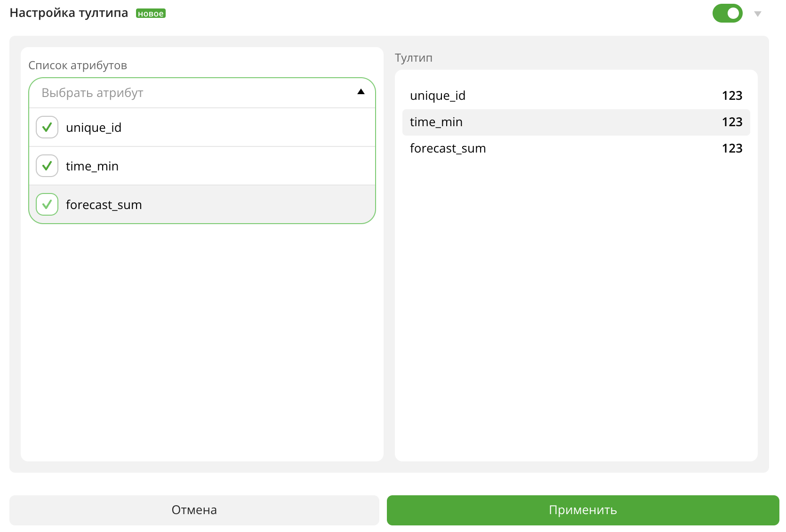Click the 'новое' badge next to title
This screenshot has width=786, height=532.
pos(151,14)
